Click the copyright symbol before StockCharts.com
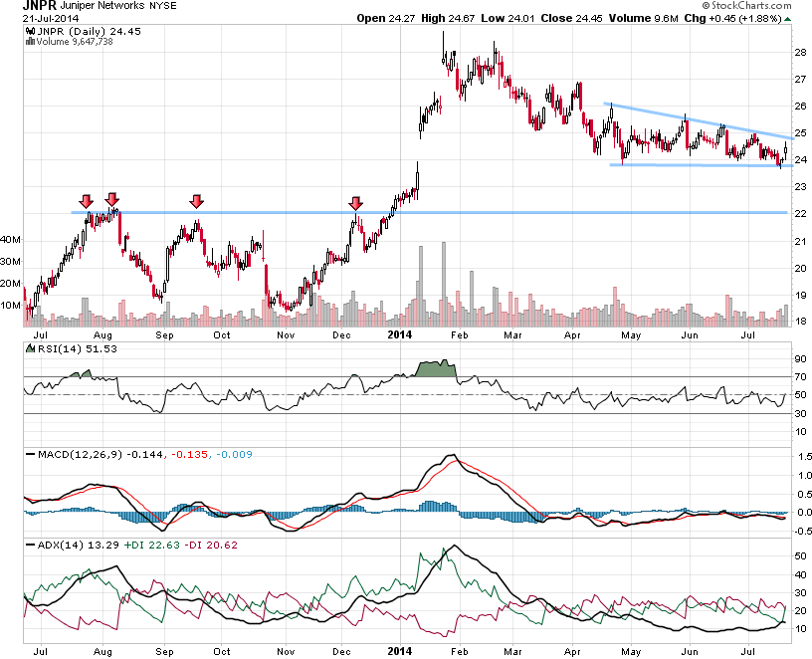The height and width of the screenshot is (659, 812). coord(707,5)
